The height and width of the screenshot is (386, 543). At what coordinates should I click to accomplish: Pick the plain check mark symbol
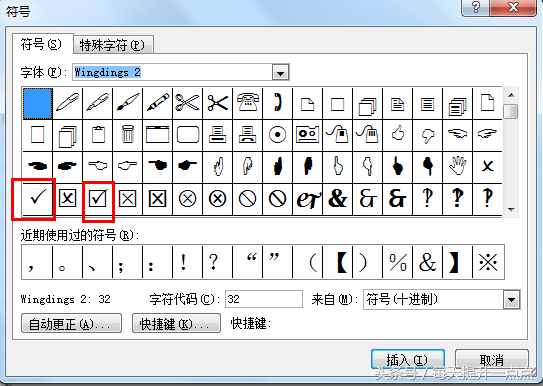(x=37, y=199)
